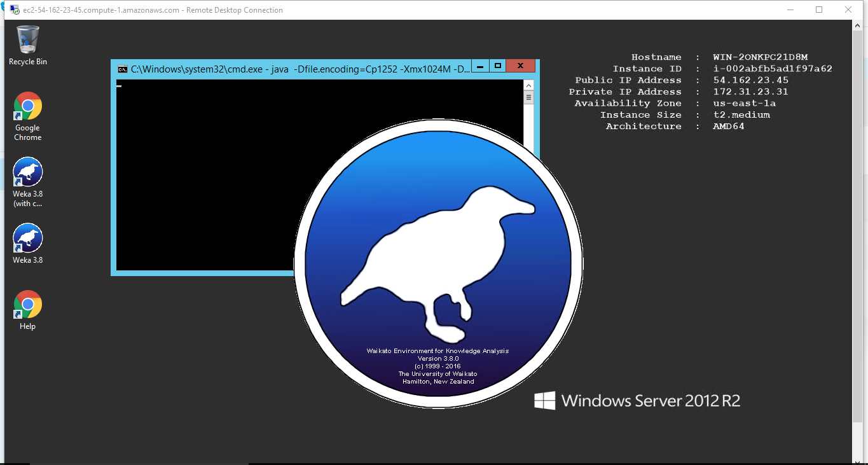Maximize the cmd.exe console window
The image size is (868, 465).
tap(498, 66)
